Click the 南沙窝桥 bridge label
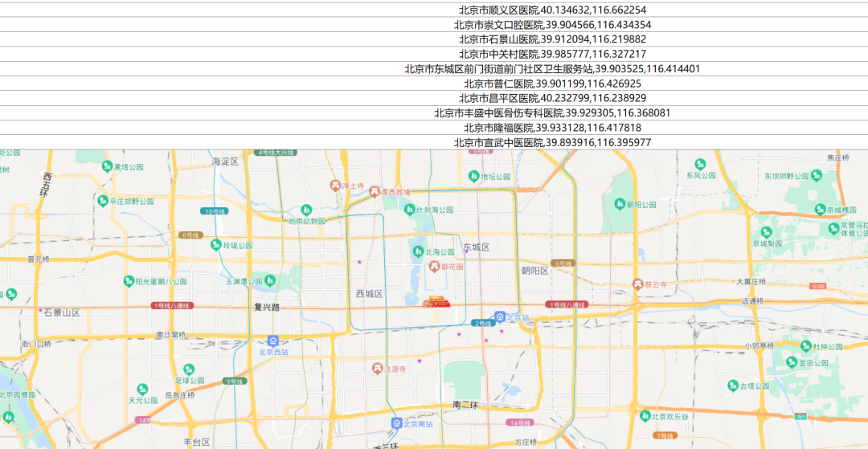This screenshot has height=449, width=868. (x=171, y=334)
